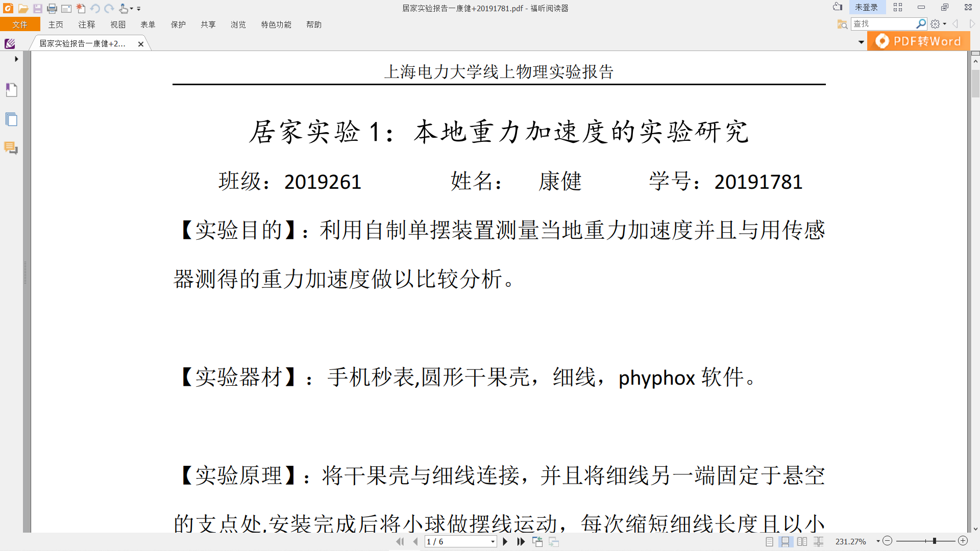
Task: Click the Print icon in quick toolbar
Action: click(x=52, y=9)
